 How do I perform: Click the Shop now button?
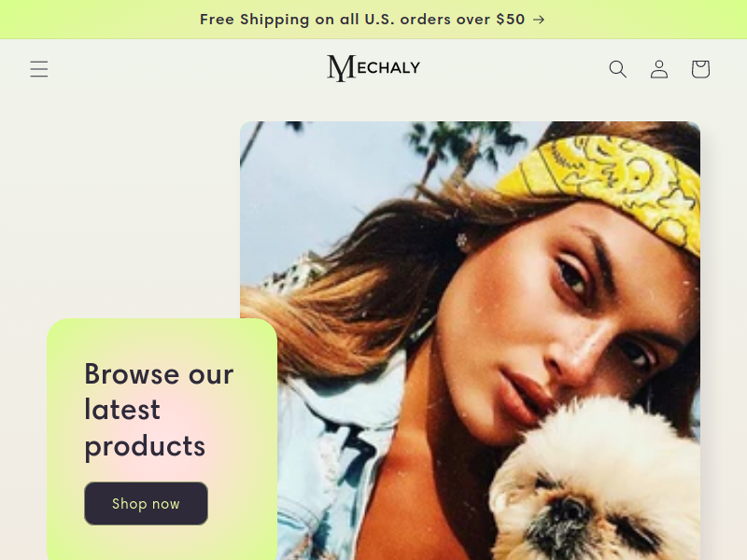pyautogui.click(x=146, y=503)
